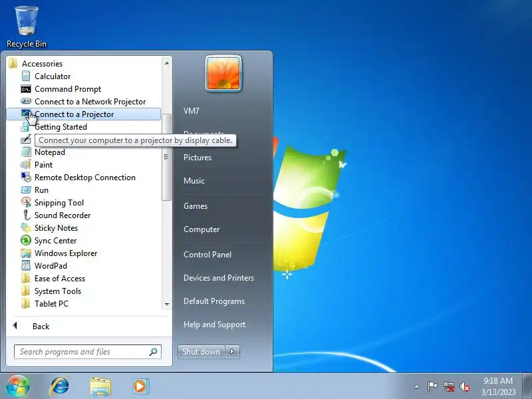Open Paint using its palette icon

(x=26, y=164)
